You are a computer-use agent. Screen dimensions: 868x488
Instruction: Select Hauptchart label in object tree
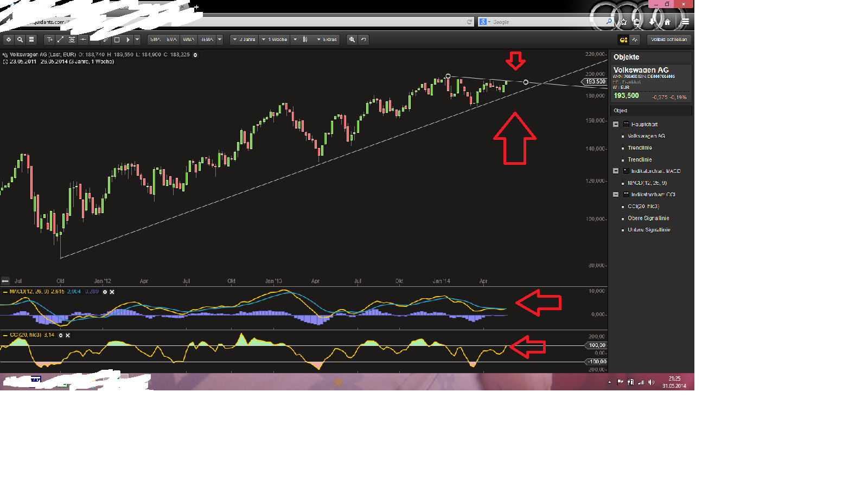click(644, 125)
